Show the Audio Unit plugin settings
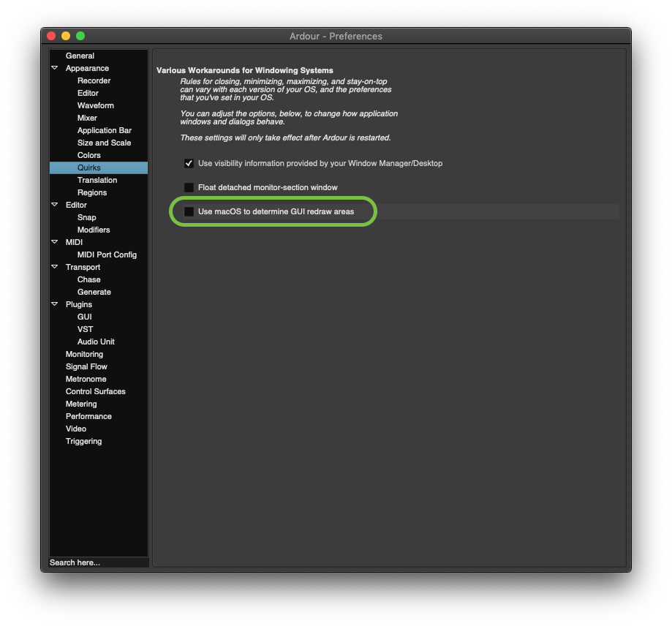Viewport: 672px width, 626px height. coord(96,342)
